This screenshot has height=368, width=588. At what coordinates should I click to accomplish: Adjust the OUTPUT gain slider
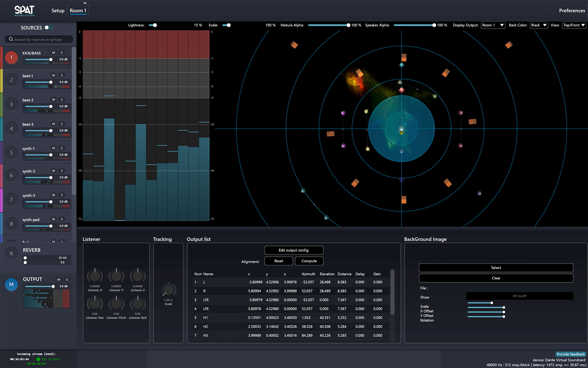coord(40,286)
